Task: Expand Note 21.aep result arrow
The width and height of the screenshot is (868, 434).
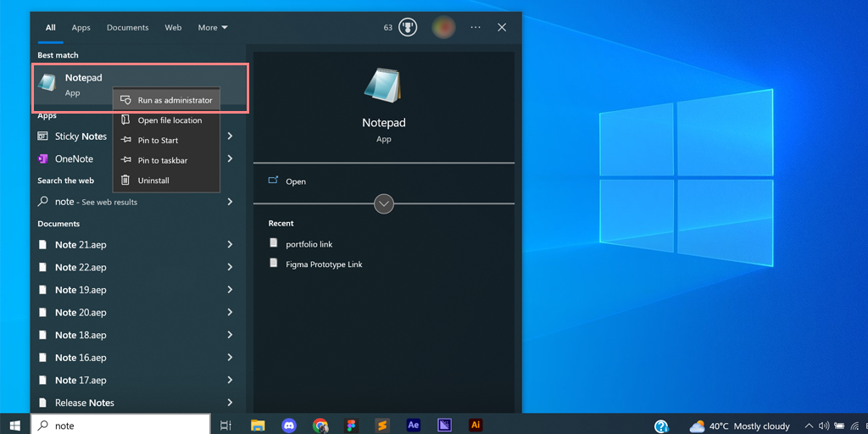Action: coord(231,245)
